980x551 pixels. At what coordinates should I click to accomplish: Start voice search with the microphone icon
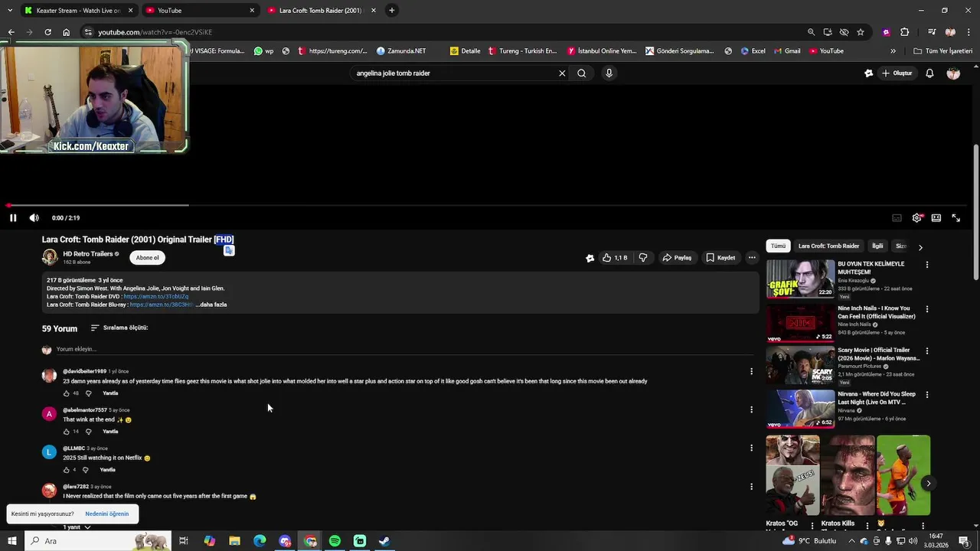609,73
